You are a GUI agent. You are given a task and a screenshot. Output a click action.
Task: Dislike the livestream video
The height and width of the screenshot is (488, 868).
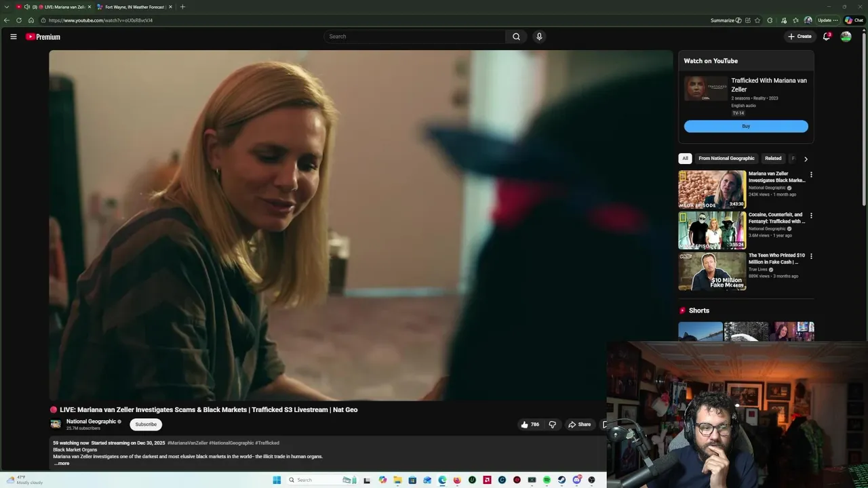pyautogui.click(x=552, y=424)
